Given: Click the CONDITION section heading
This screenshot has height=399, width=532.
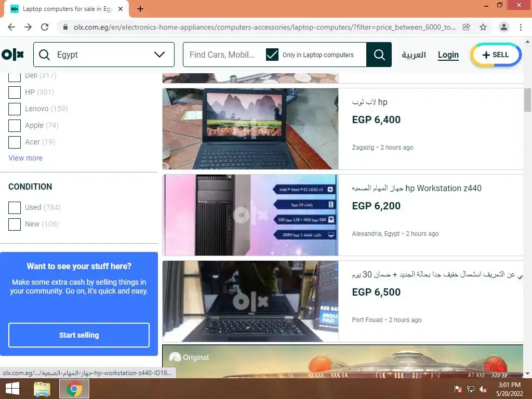Looking at the screenshot, I should tap(30, 187).
